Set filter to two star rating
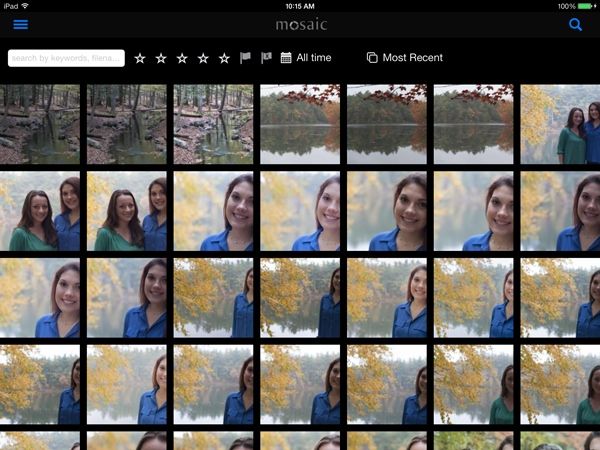The height and width of the screenshot is (450, 600). click(x=161, y=58)
